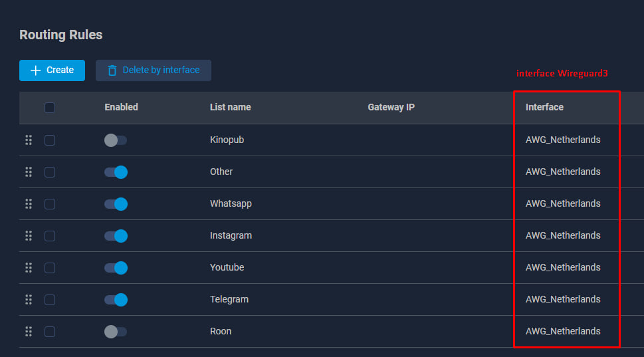Click AWG_Netherlands in the Other row
This screenshot has height=357, width=644.
click(563, 172)
